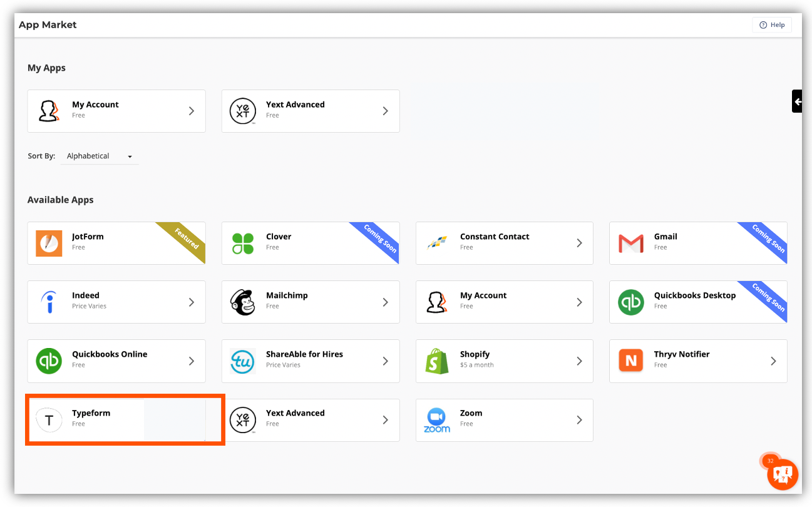Click the JotForm orange logo icon

click(x=49, y=243)
